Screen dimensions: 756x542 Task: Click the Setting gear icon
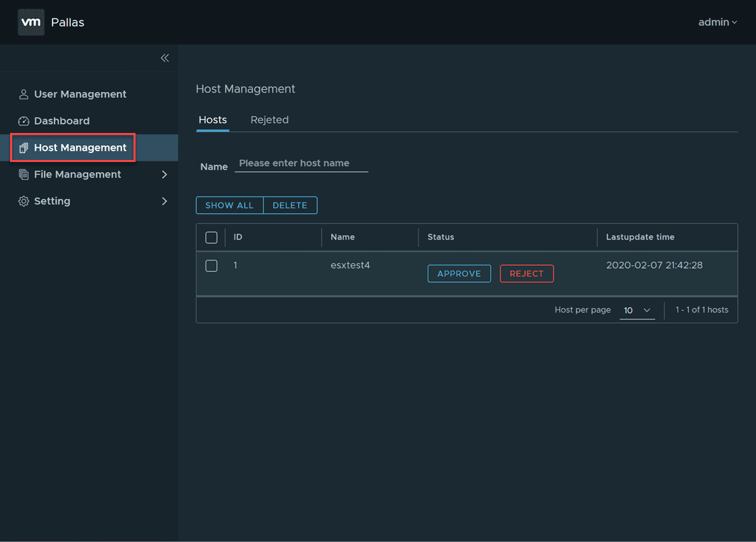24,201
